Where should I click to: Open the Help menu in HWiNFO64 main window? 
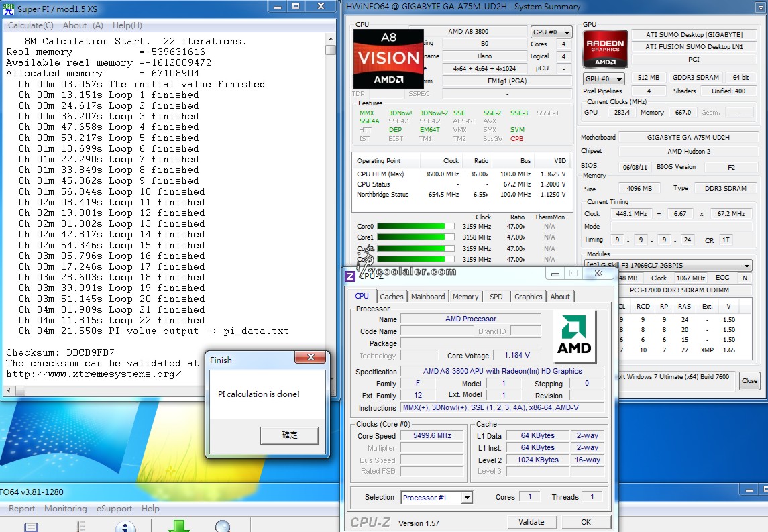click(x=150, y=509)
